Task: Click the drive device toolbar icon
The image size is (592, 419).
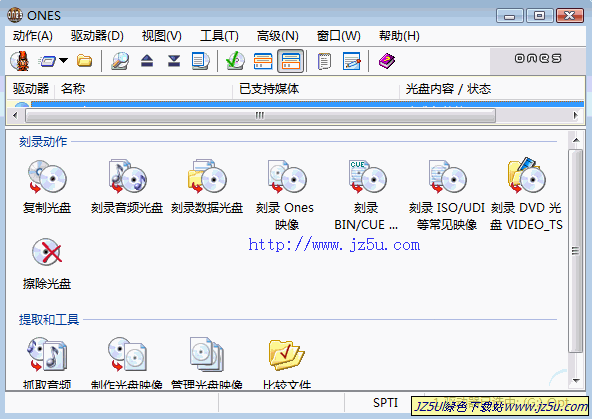Action: pos(47,60)
